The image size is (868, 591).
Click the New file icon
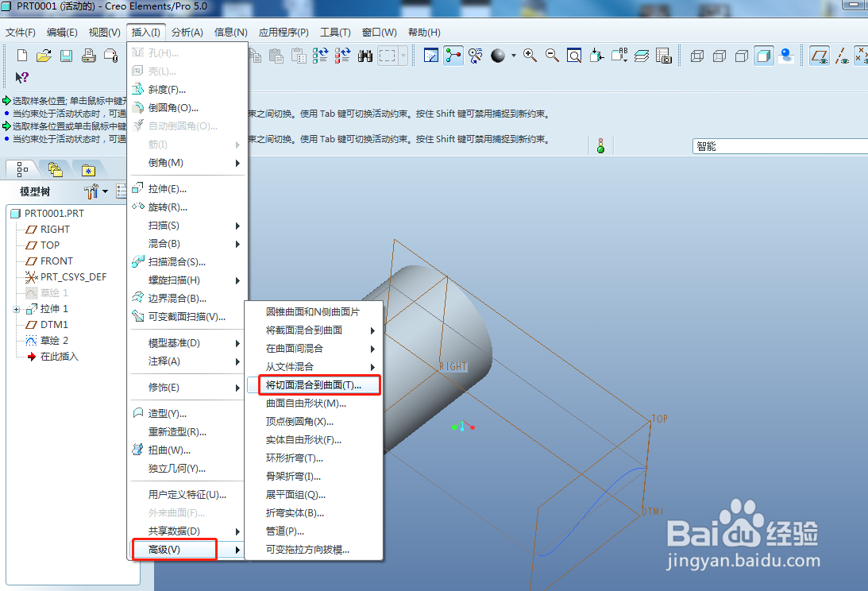point(22,56)
